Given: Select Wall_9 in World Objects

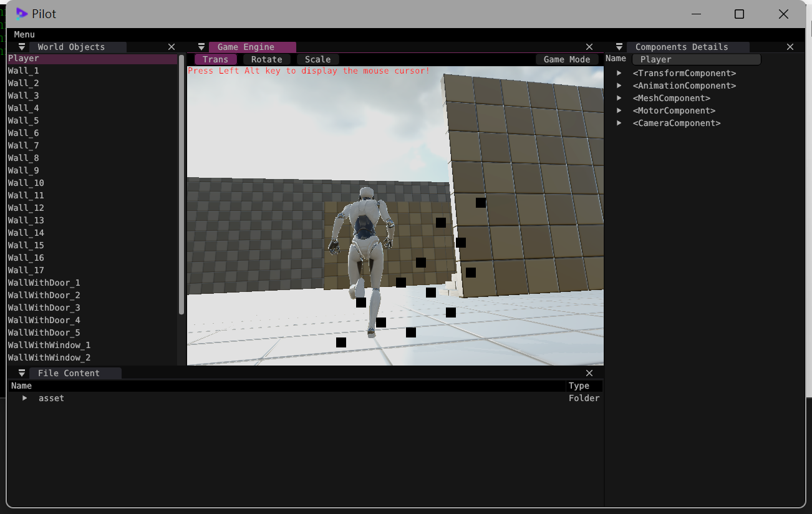Looking at the screenshot, I should [23, 170].
